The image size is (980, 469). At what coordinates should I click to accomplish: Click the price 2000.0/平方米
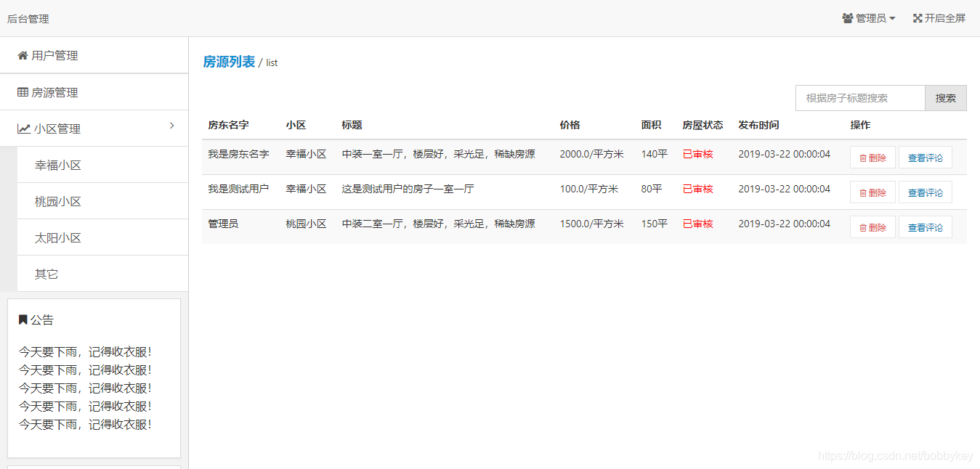click(x=592, y=154)
